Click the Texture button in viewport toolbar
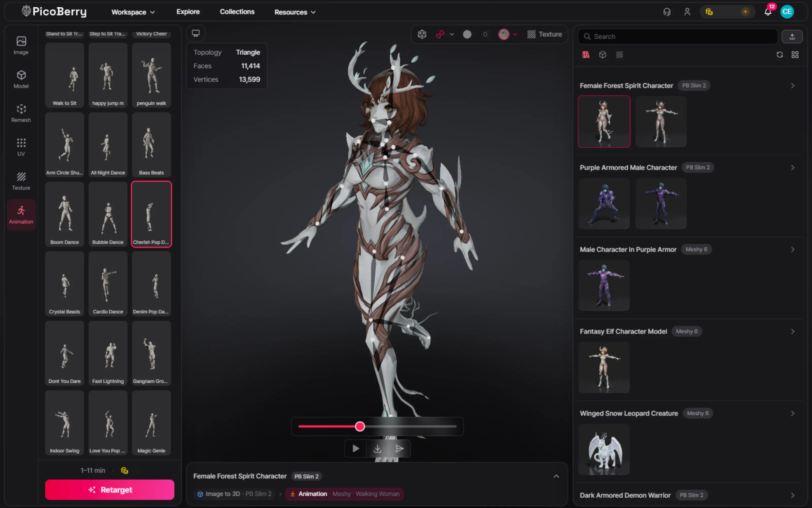 pos(544,34)
